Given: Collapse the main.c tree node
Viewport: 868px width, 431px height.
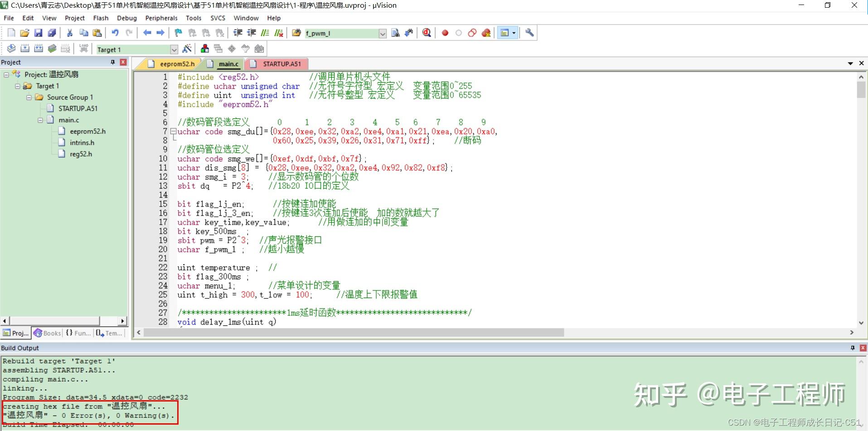Looking at the screenshot, I should click(x=40, y=120).
